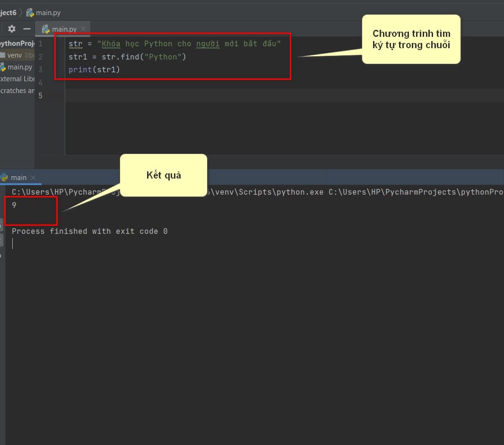Screen dimensions: 504x445
Task: Expand External Libraries in the project tree
Action: pyautogui.click(x=17, y=79)
